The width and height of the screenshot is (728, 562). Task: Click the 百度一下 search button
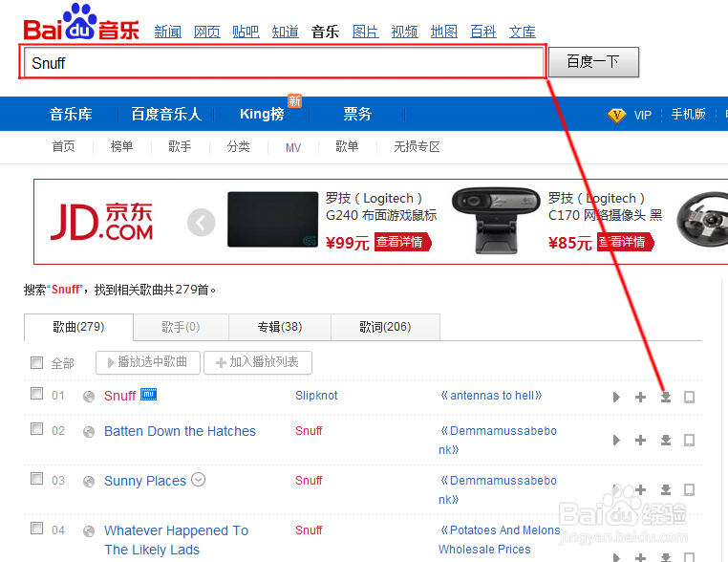pos(593,62)
